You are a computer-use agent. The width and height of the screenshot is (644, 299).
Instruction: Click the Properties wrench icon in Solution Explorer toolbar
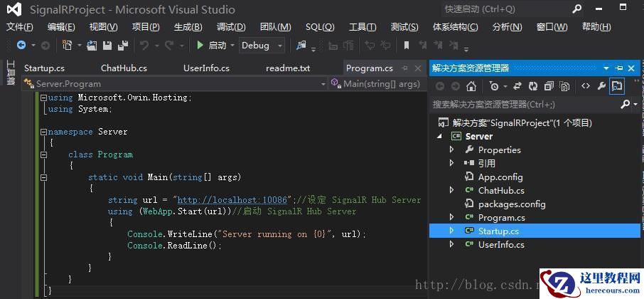(x=601, y=86)
